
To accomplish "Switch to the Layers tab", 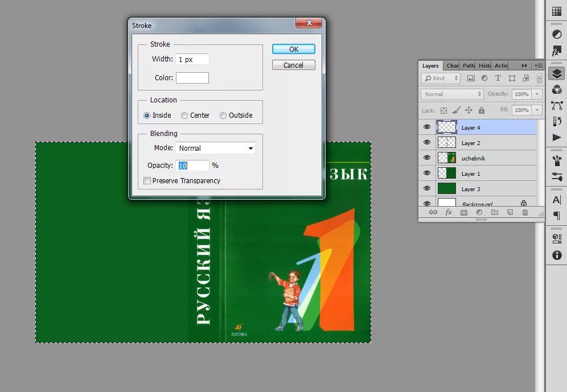I will pos(430,65).
